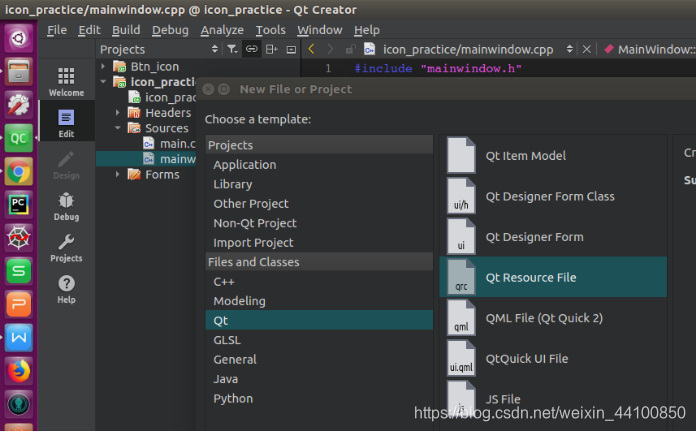Open the Projects view selector dropdown

click(214, 49)
